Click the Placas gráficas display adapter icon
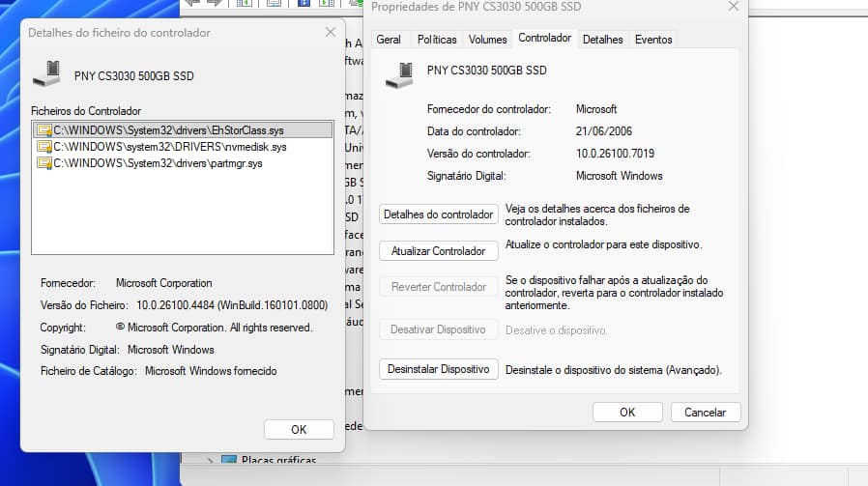868x486 pixels. tap(229, 462)
